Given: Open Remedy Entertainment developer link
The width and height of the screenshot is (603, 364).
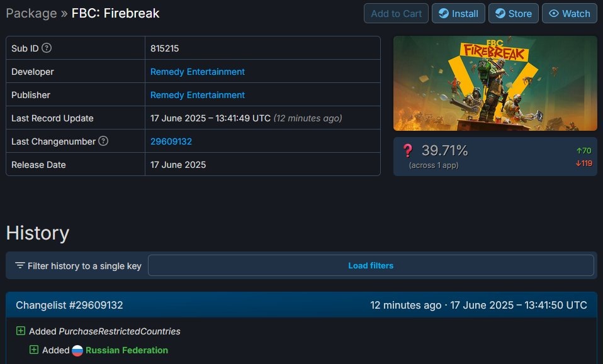Looking at the screenshot, I should 197,72.
